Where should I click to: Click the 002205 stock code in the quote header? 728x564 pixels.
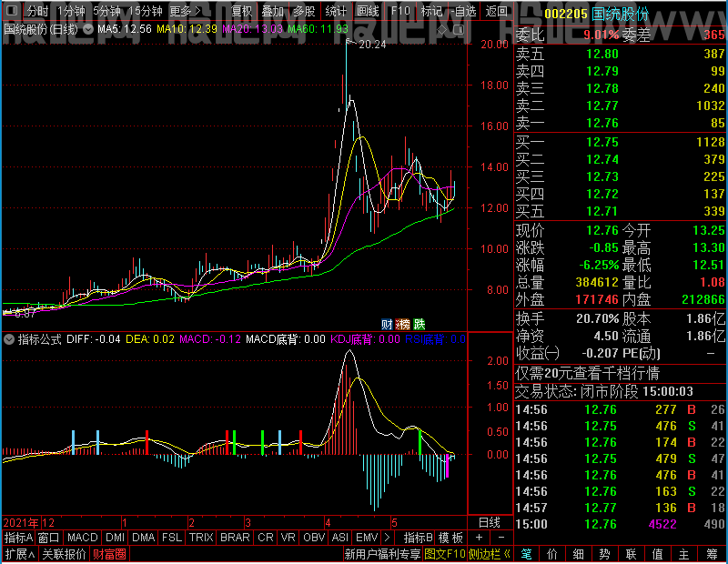click(x=566, y=15)
